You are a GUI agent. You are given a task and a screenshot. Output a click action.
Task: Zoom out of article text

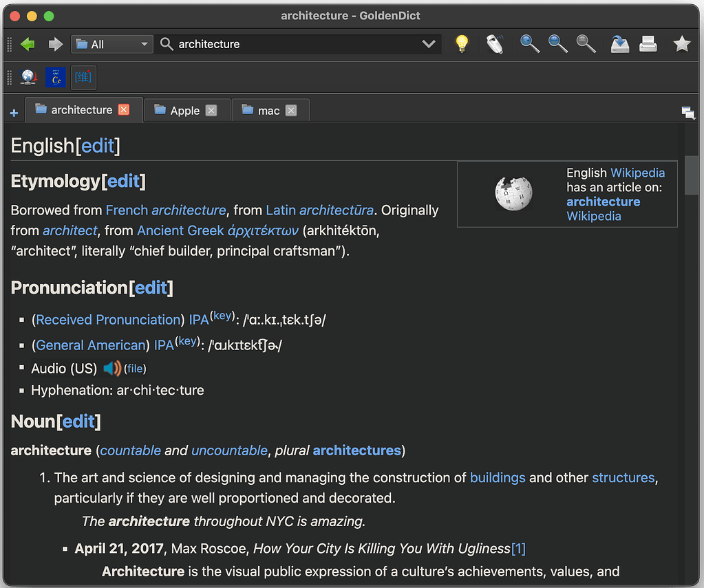(558, 43)
